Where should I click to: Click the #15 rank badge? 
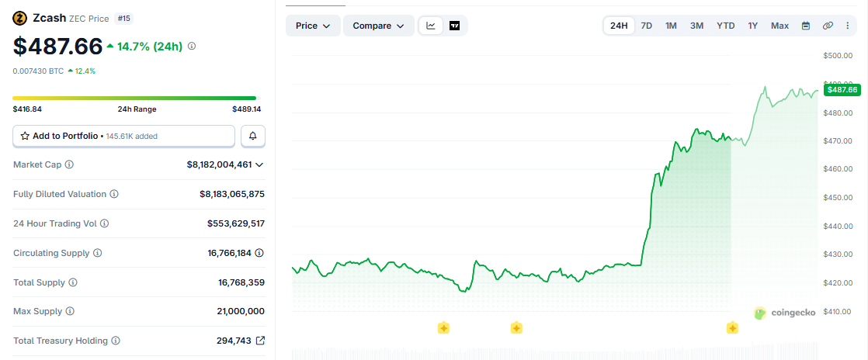coord(123,19)
